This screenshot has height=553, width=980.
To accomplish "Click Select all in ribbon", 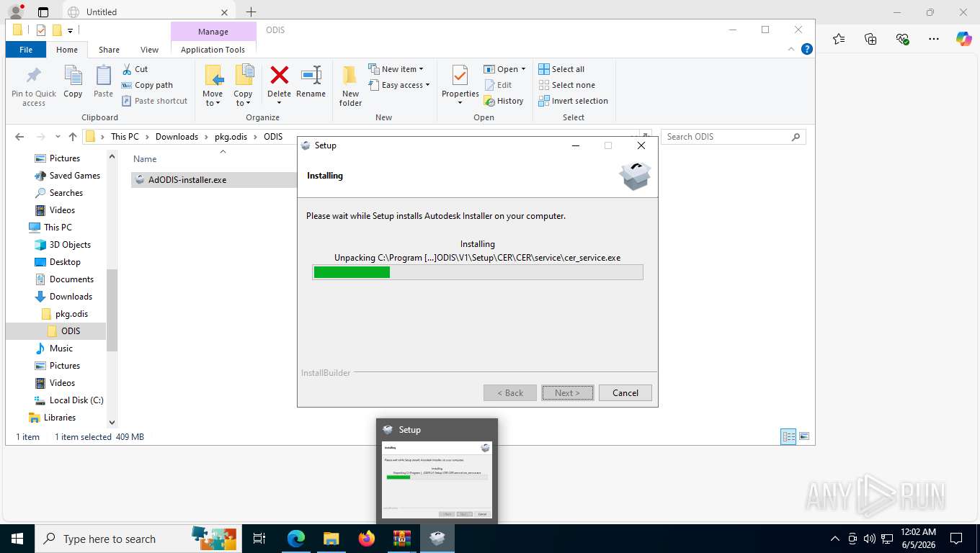I will pos(561,69).
